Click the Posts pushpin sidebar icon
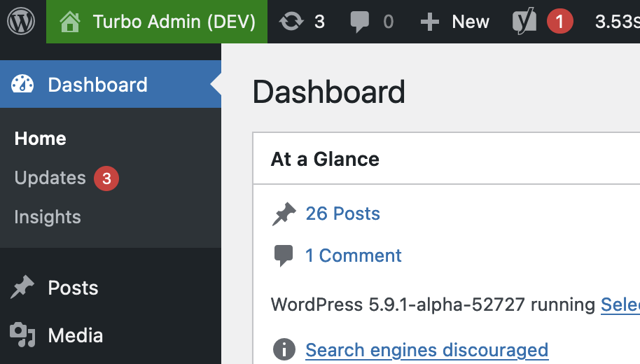 click(22, 288)
